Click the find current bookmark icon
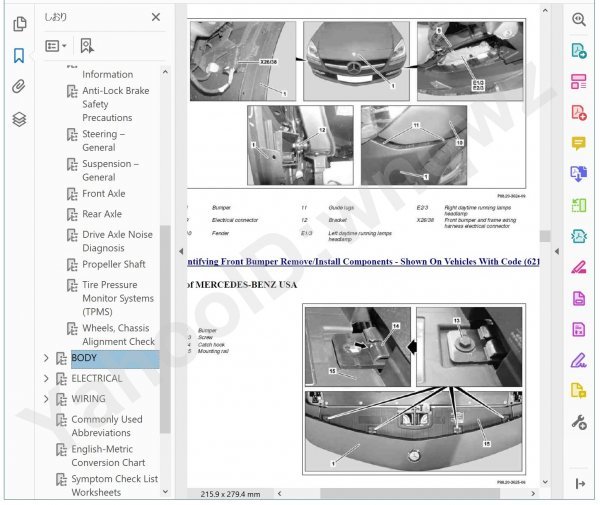The height and width of the screenshot is (505, 600). pos(87,46)
